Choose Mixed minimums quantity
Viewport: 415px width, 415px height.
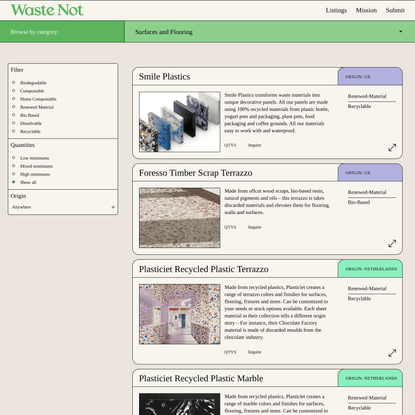[14, 166]
